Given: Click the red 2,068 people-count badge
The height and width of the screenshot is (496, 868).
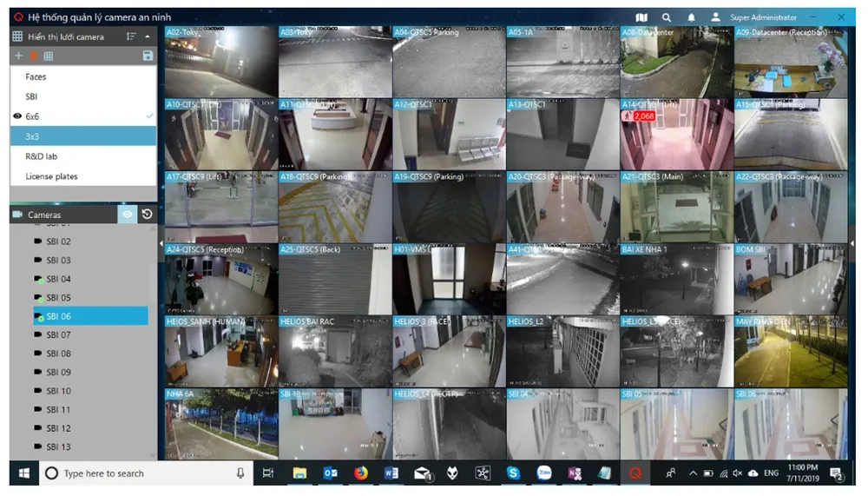Looking at the screenshot, I should pyautogui.click(x=638, y=116).
